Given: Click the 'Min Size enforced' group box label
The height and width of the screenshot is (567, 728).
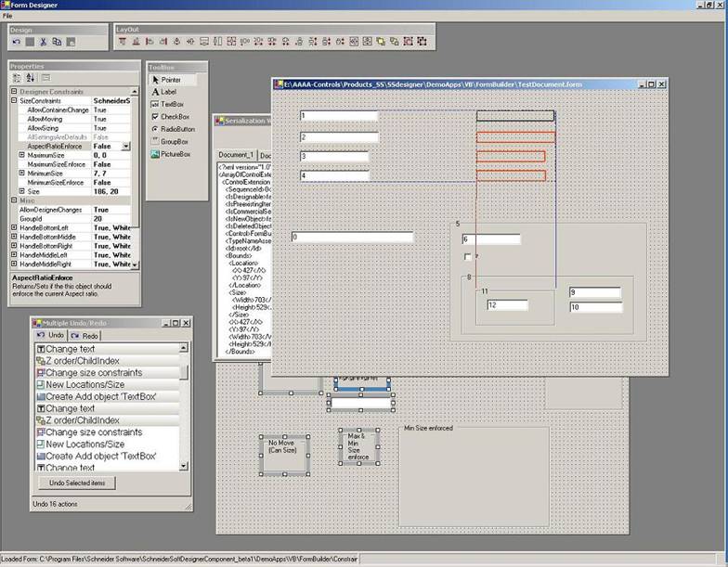Looking at the screenshot, I should [x=428, y=429].
